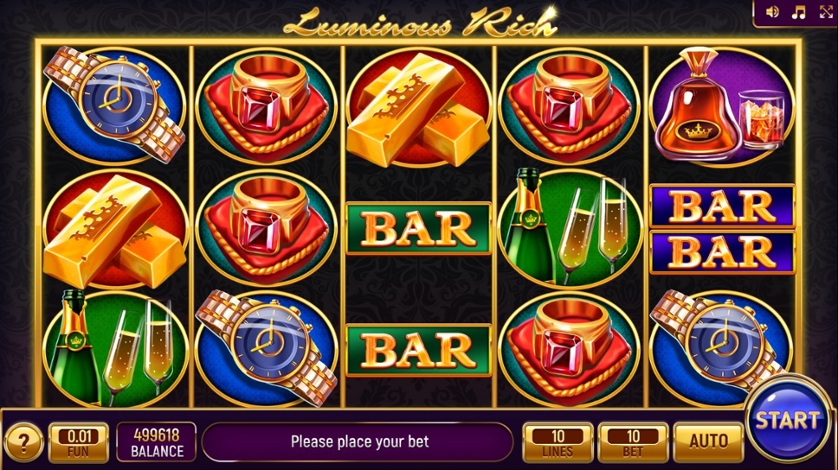Image resolution: width=838 pixels, height=470 pixels.
Task: Click the champagne symbol on fourth reel
Action: [570, 228]
